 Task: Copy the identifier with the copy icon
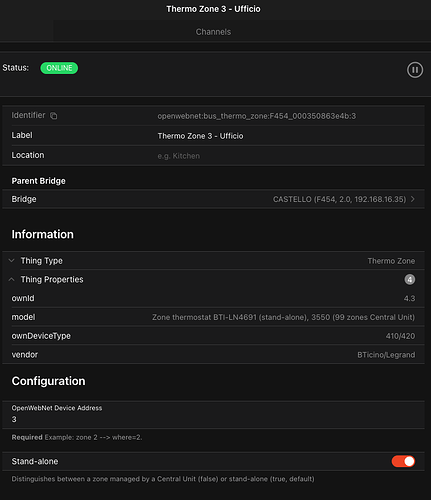[x=53, y=116]
